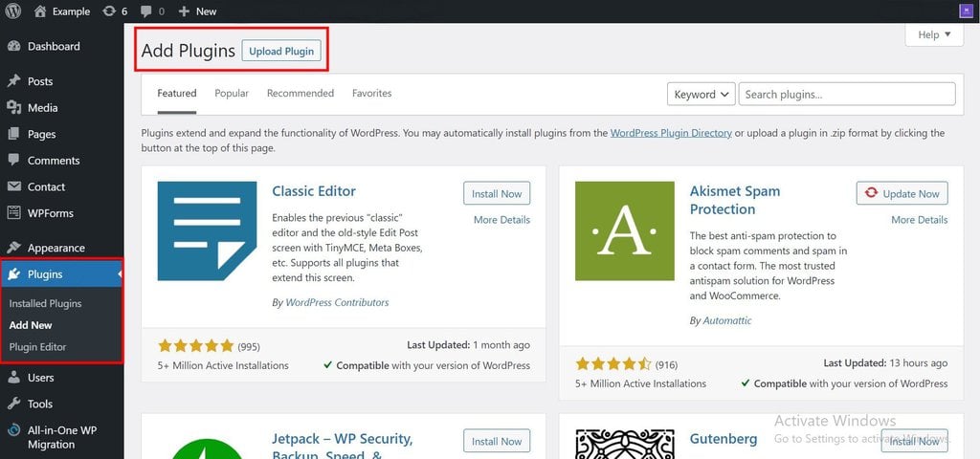This screenshot has width=980, height=459.
Task: Click the Classic Editor plugin icon
Action: click(x=207, y=231)
